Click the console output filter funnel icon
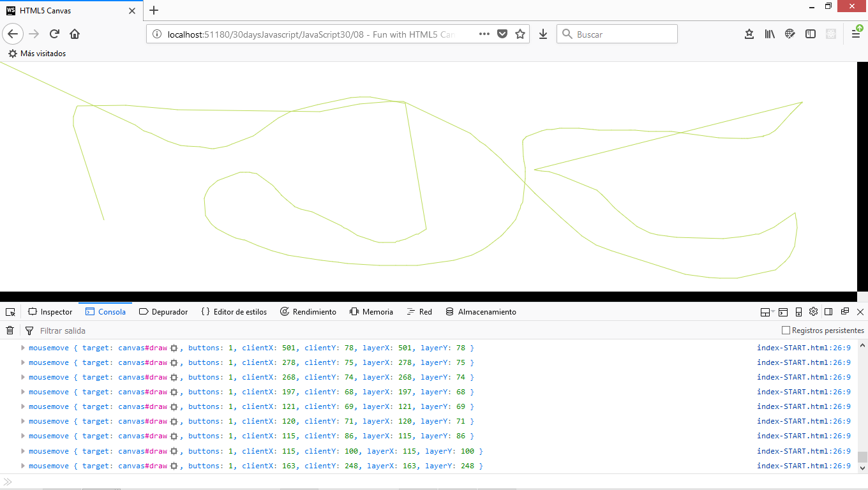 pos(29,330)
